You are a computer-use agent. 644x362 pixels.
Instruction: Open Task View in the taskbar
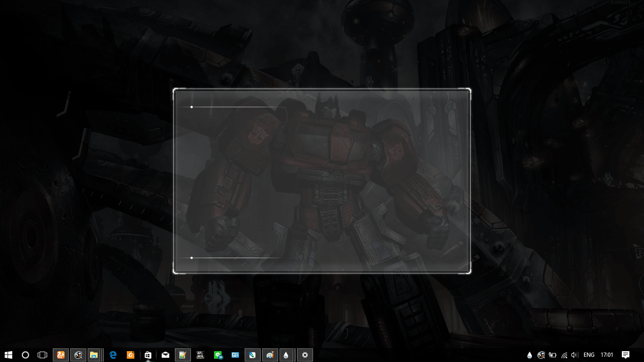click(x=42, y=355)
